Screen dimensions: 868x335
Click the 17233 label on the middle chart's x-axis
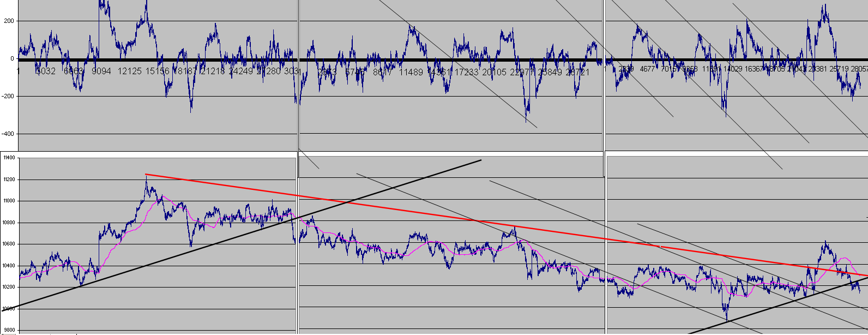click(x=467, y=71)
